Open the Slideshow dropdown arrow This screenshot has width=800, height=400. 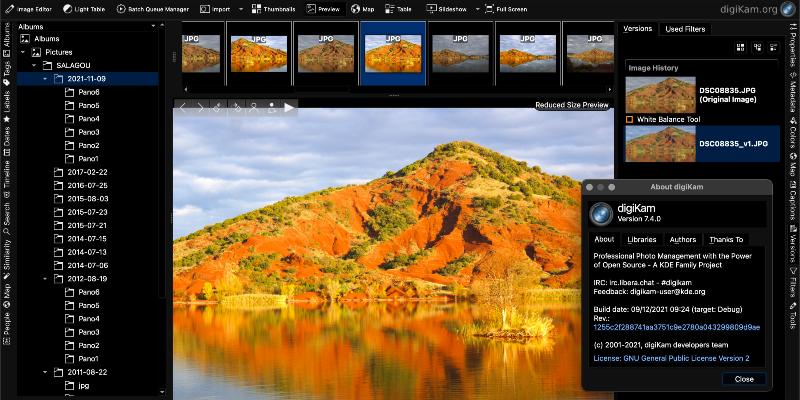click(477, 8)
